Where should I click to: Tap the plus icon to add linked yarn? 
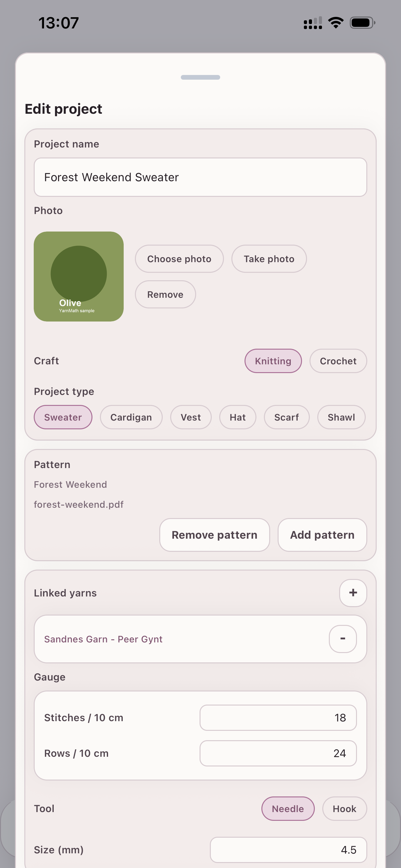(353, 593)
